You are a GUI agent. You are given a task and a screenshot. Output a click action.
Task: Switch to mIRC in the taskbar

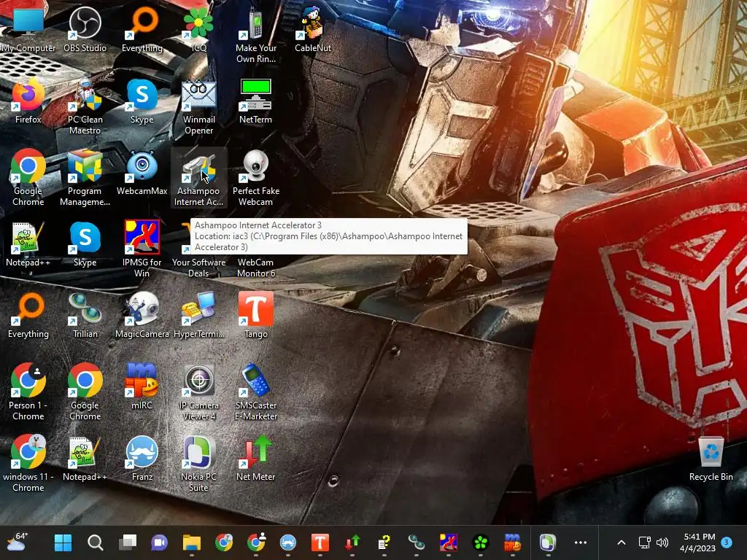(513, 542)
